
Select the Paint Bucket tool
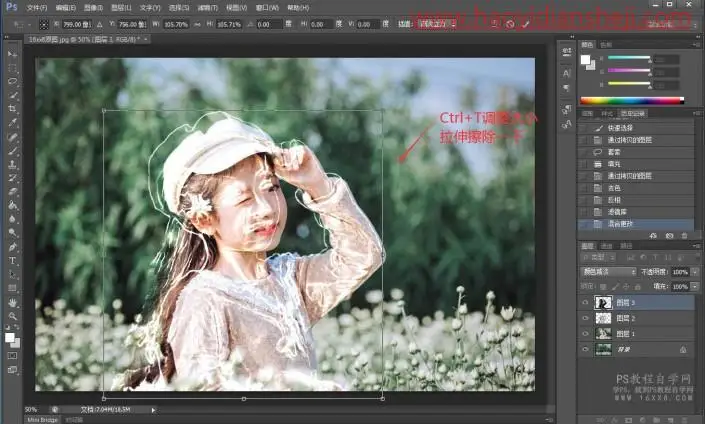(x=12, y=205)
